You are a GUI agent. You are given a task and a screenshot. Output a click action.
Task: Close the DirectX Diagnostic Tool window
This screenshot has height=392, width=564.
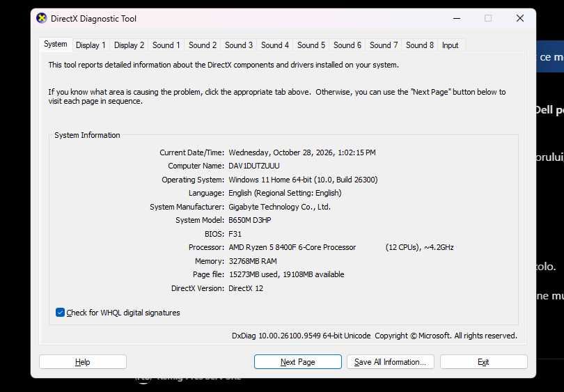pos(519,18)
